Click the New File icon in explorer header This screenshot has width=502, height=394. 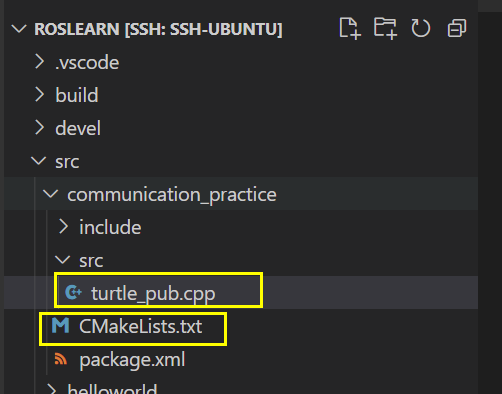[350, 29]
